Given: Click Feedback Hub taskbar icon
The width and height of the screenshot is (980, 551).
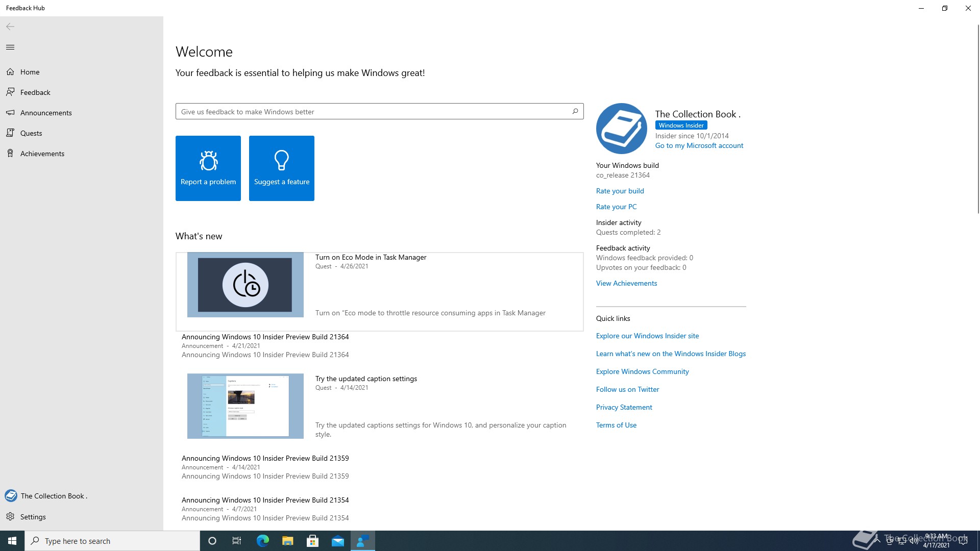Looking at the screenshot, I should pos(363,541).
